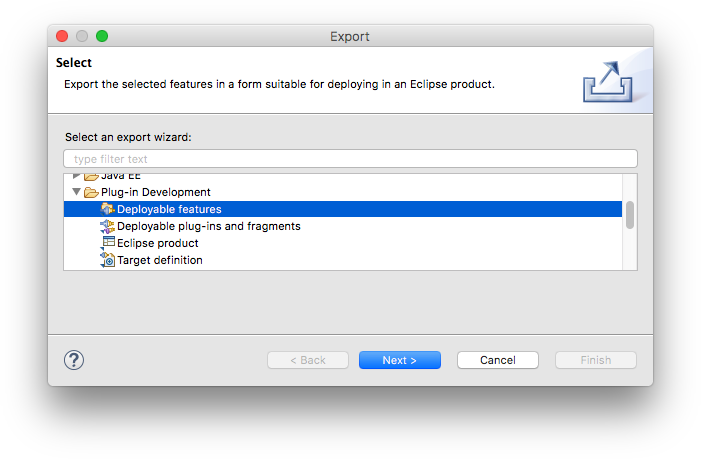Select the Deployable features entry
701x459 pixels.
342,209
